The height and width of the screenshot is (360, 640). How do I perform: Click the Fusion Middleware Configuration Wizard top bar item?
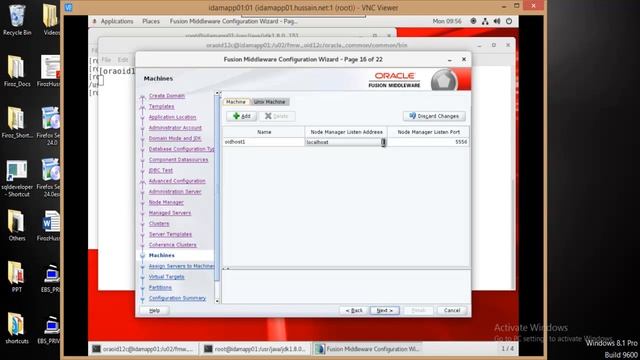(233, 21)
